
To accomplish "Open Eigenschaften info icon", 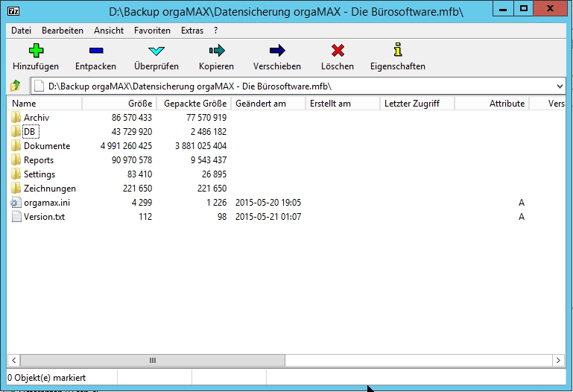I will pyautogui.click(x=398, y=51).
